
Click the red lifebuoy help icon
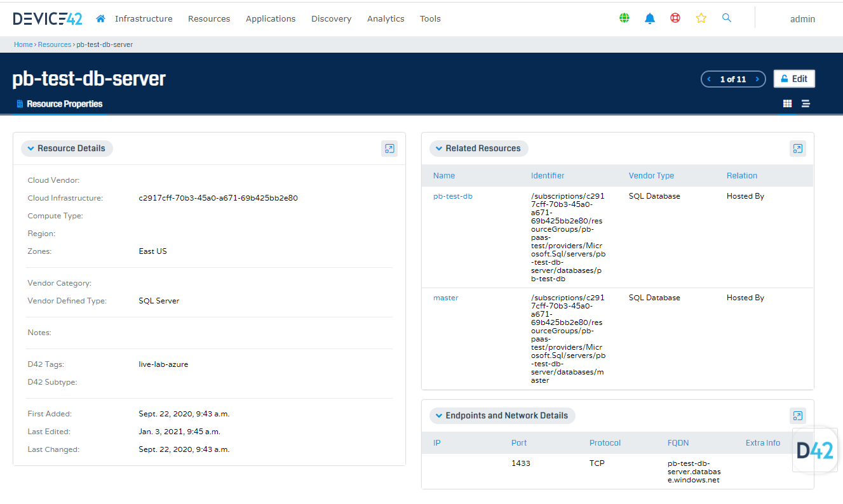(x=675, y=18)
